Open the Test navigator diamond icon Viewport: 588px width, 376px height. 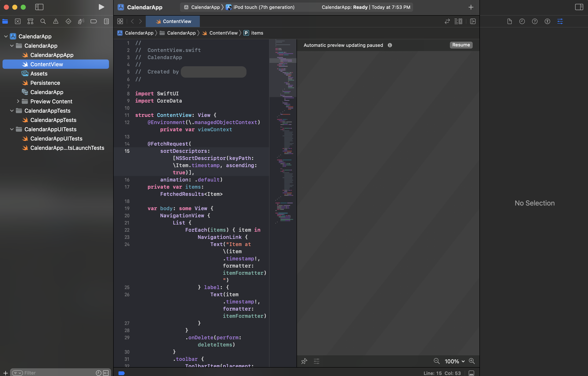click(68, 22)
